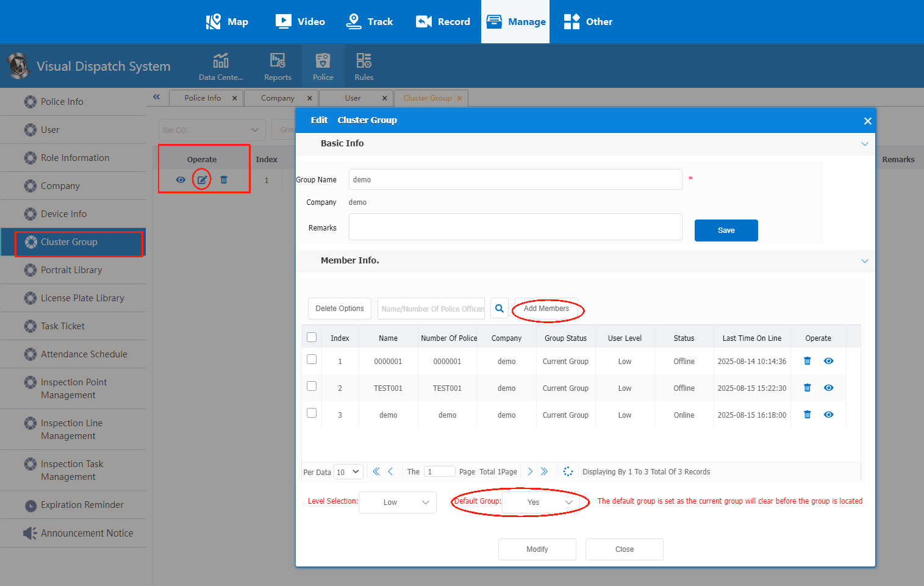Switch to the Track top menu
The width and height of the screenshot is (924, 586).
point(370,21)
